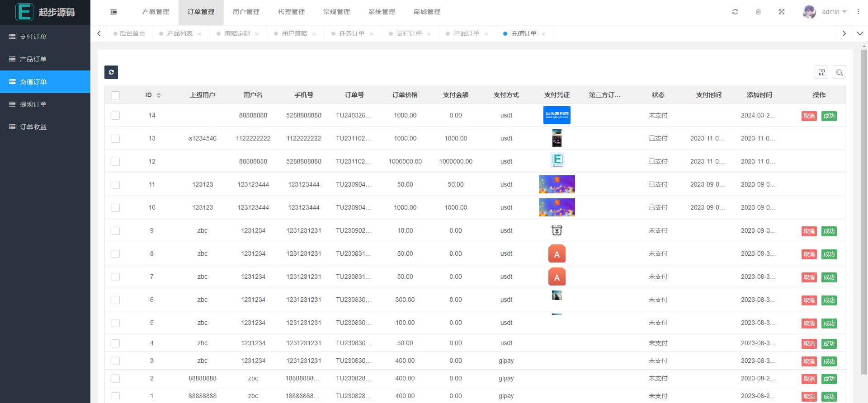Screen dimensions: 868x403
Task: Select the checkbox for order ID 14
Action: (x=116, y=116)
